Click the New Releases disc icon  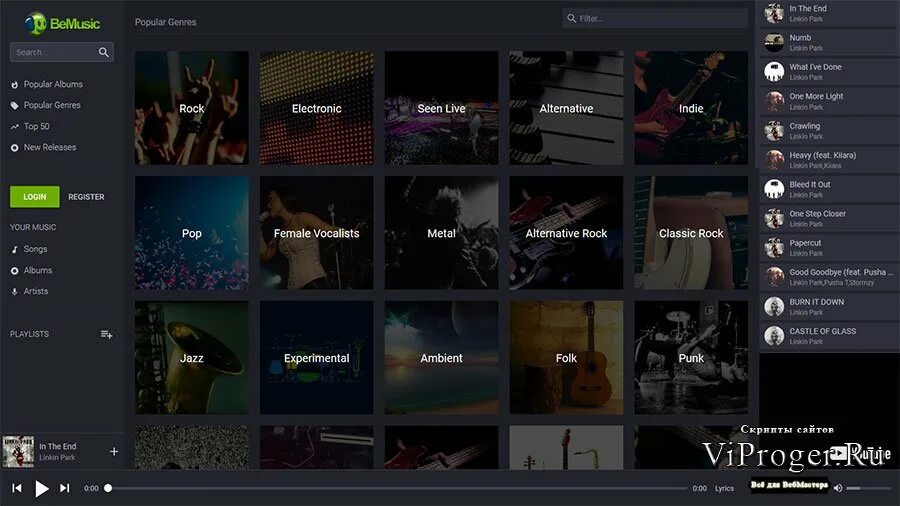pos(14,148)
